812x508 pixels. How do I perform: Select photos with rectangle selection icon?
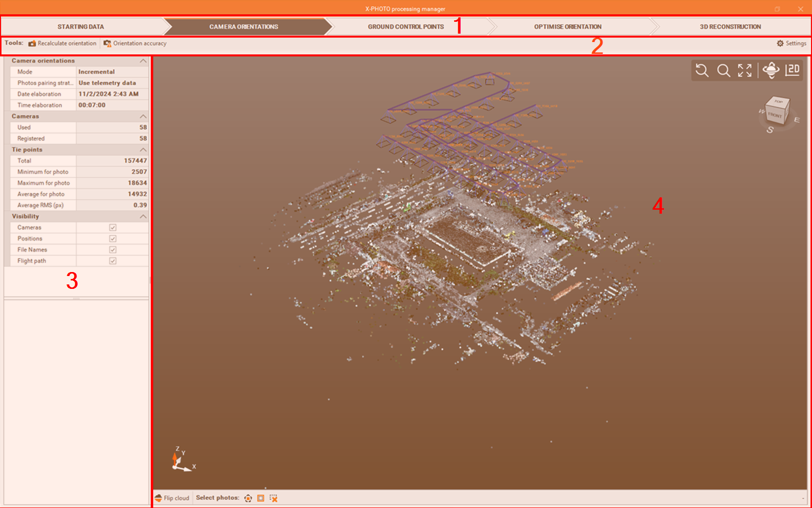point(260,498)
